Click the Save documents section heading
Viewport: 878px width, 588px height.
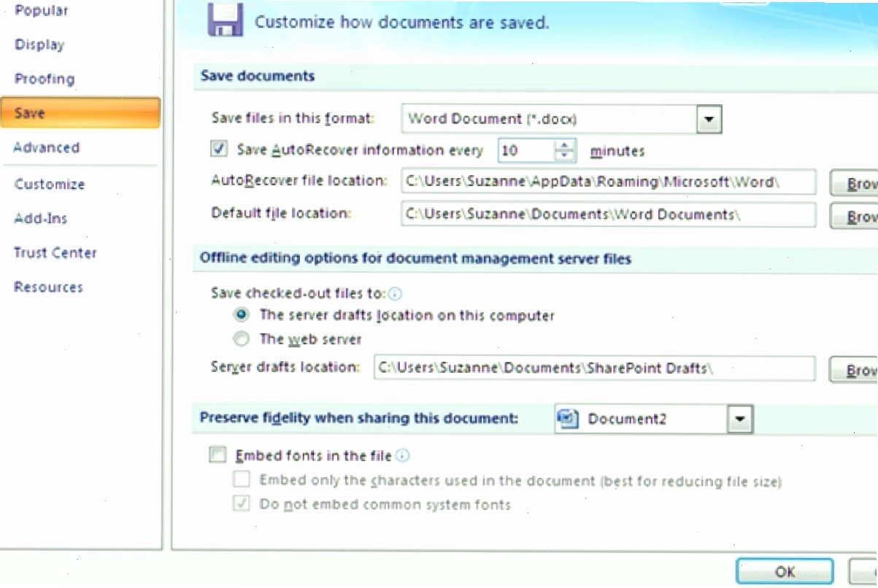tap(258, 76)
